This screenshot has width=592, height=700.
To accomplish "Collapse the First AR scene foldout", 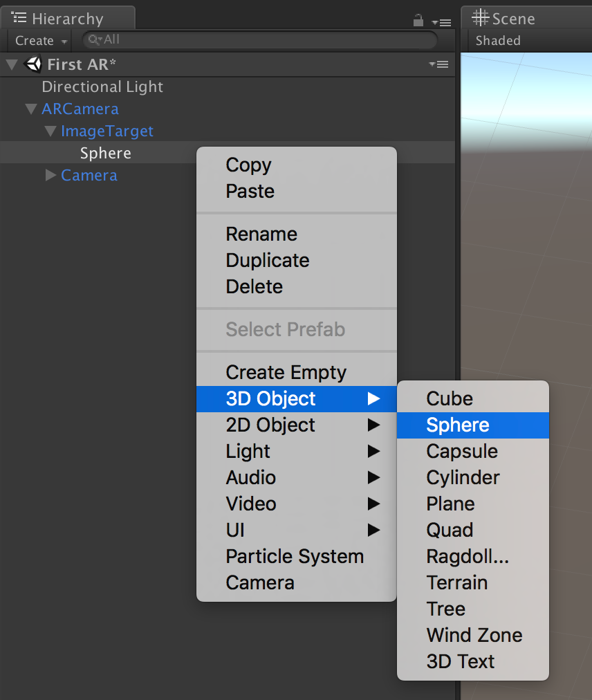I will pyautogui.click(x=12, y=65).
